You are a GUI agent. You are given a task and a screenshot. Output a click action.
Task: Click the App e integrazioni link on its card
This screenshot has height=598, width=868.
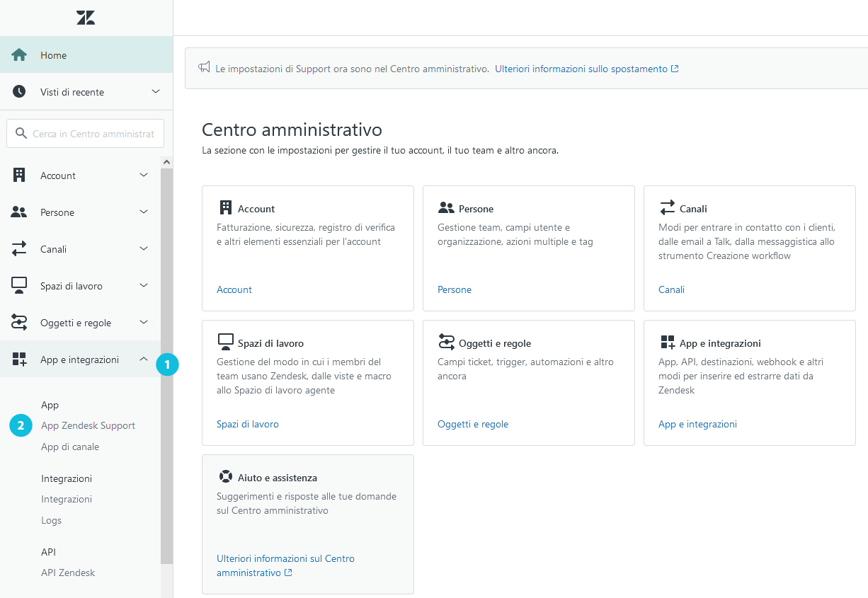[697, 424]
